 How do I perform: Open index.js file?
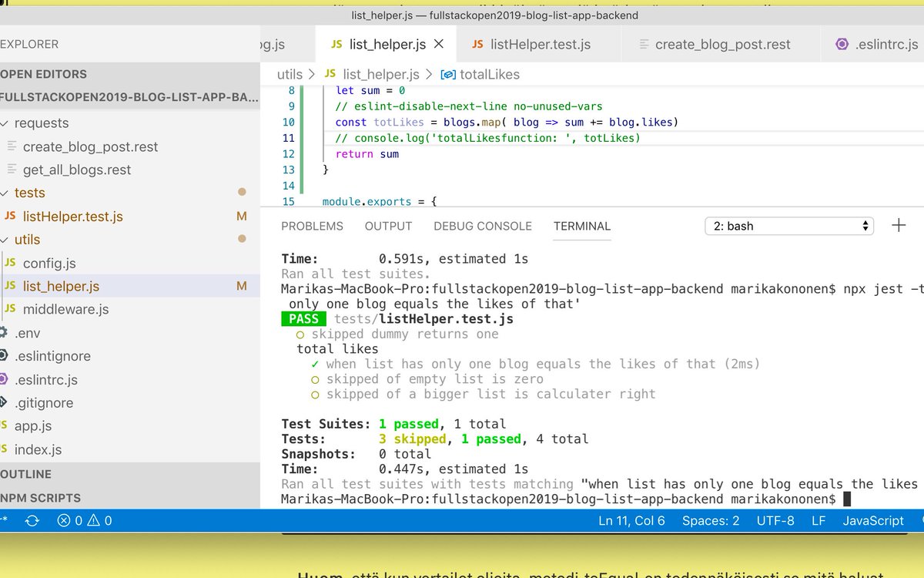tap(38, 449)
